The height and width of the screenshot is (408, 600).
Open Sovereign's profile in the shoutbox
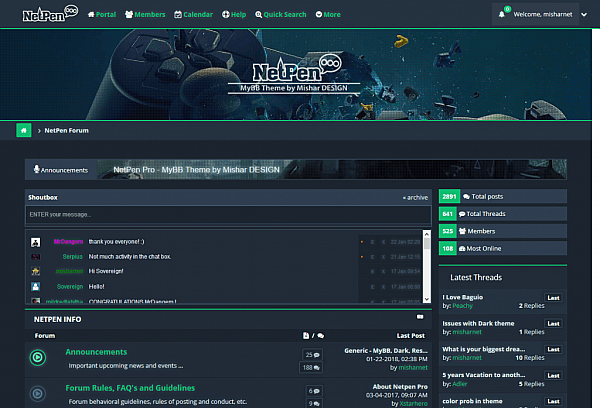click(70, 286)
